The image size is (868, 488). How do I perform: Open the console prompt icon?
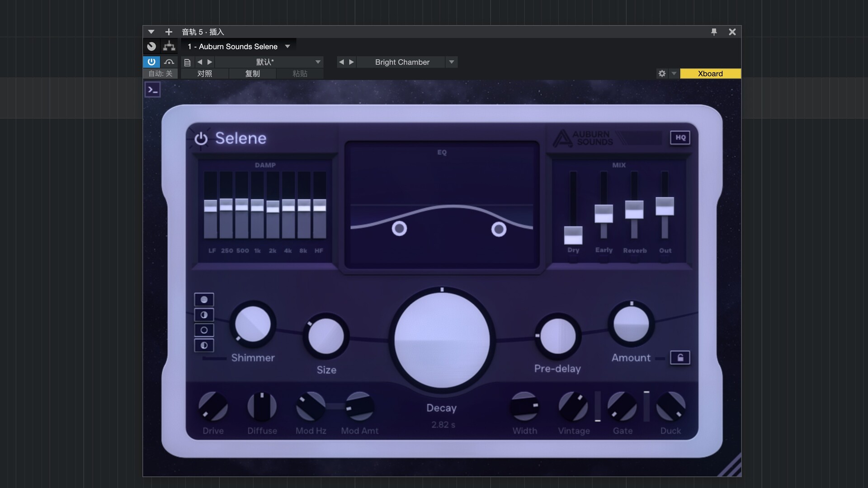(x=153, y=90)
